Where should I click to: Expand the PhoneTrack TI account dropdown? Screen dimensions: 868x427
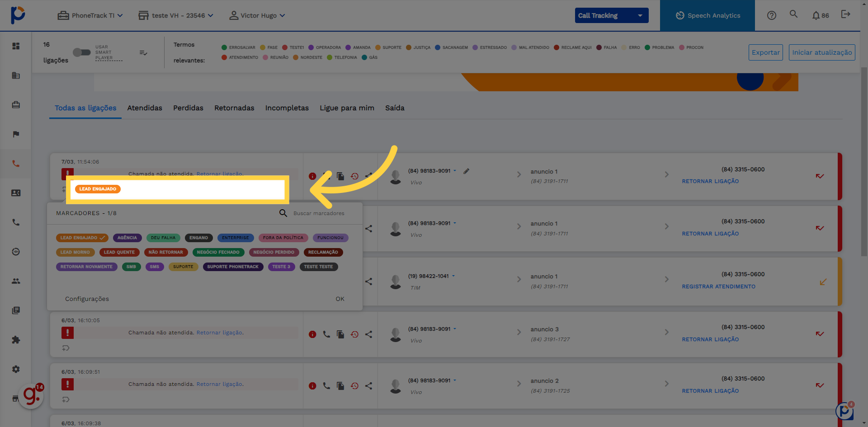pos(90,15)
